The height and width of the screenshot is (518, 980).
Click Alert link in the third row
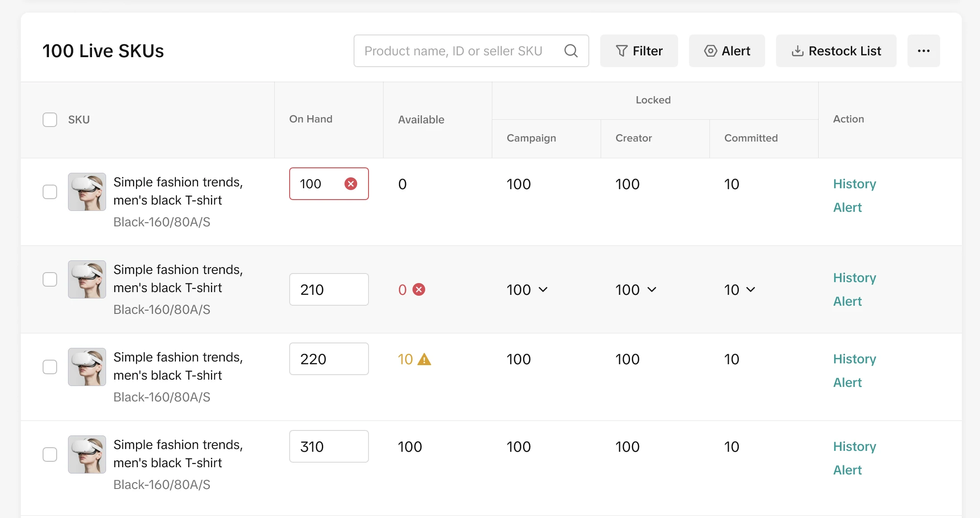[x=847, y=382]
